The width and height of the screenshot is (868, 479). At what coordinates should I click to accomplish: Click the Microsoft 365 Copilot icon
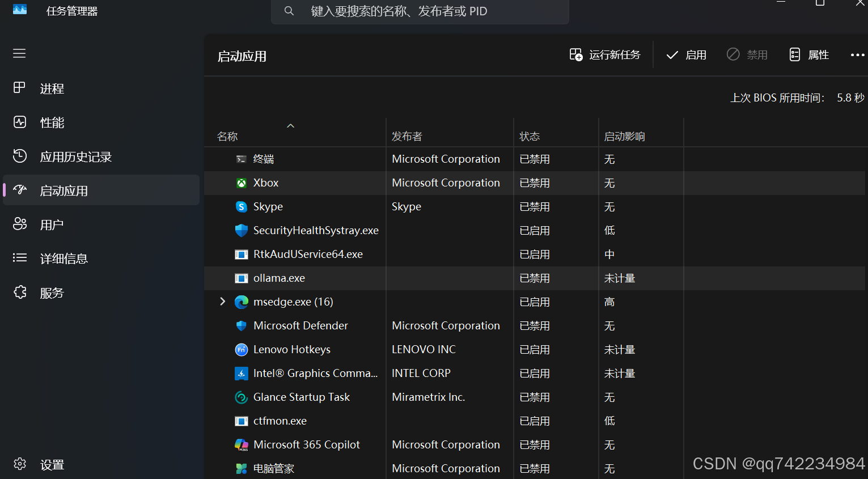242,445
